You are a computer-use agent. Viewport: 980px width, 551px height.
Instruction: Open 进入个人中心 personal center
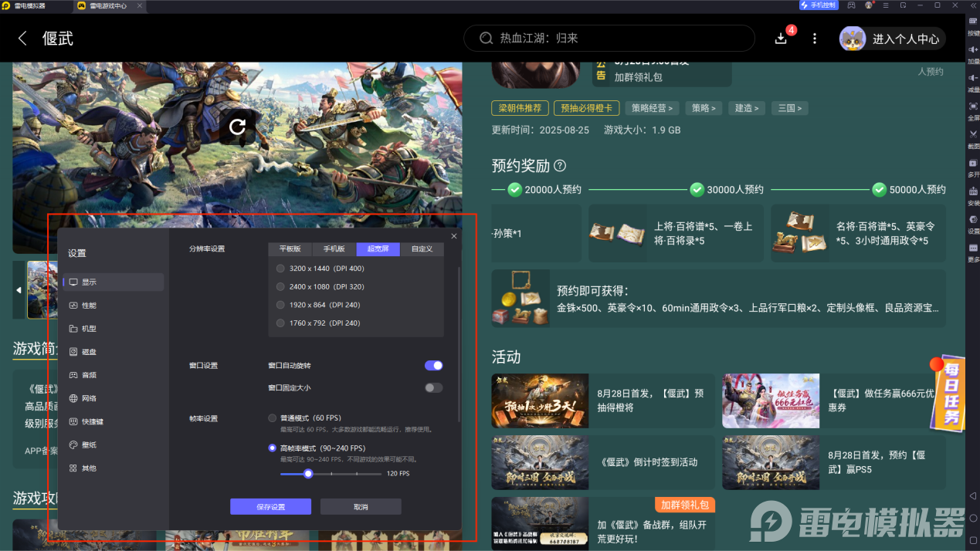tap(891, 38)
